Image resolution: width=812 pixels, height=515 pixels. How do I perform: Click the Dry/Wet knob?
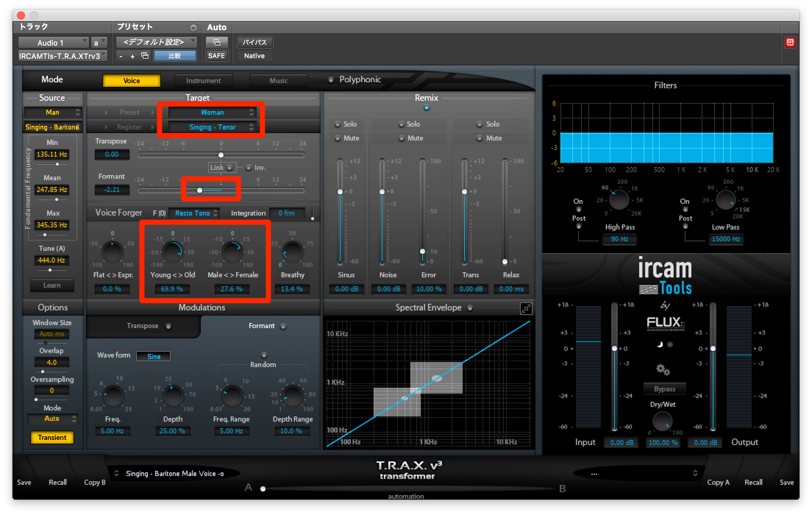(x=663, y=421)
